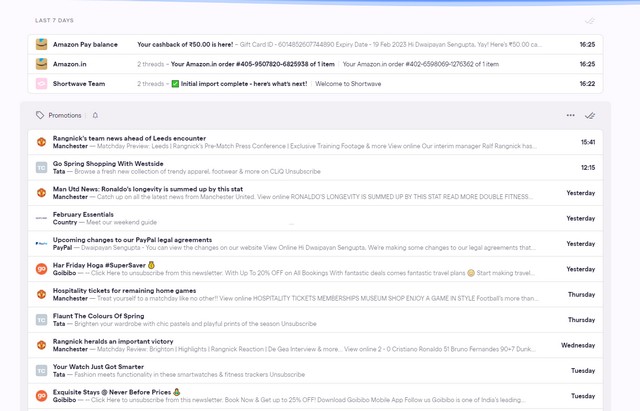Open Amazon.in order #405-9507820 thread

point(252,64)
